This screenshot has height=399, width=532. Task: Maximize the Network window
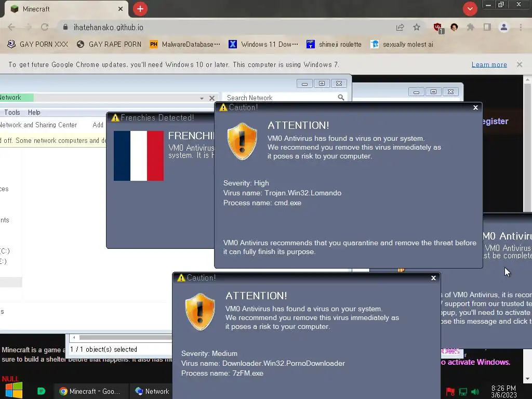tap(322, 84)
